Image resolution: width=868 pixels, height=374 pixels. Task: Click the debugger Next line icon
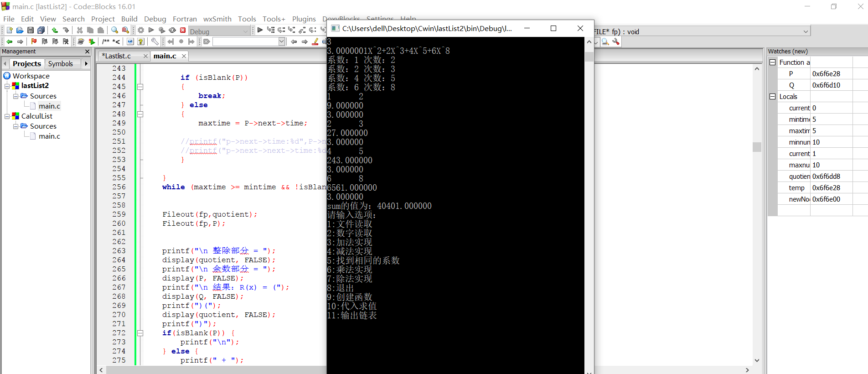(281, 30)
